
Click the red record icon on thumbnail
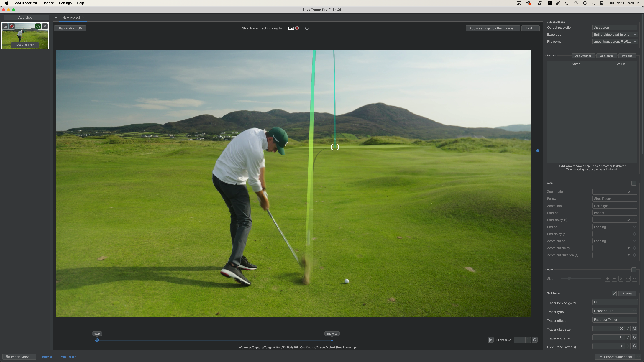pos(12,26)
